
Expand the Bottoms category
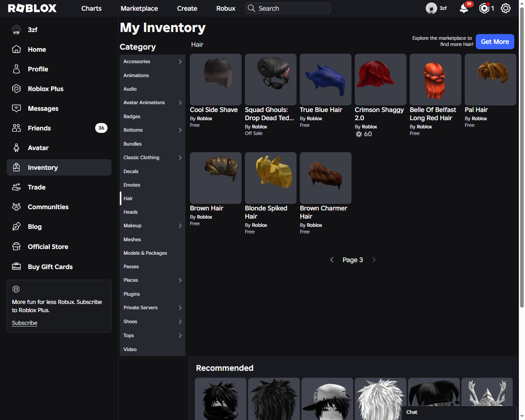click(x=180, y=130)
